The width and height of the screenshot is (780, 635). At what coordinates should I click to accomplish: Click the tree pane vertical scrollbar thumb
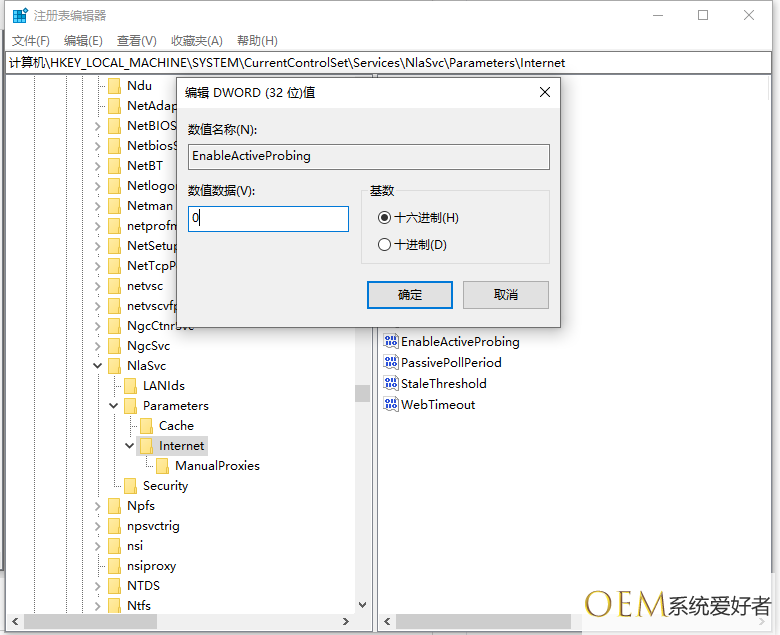tap(362, 393)
